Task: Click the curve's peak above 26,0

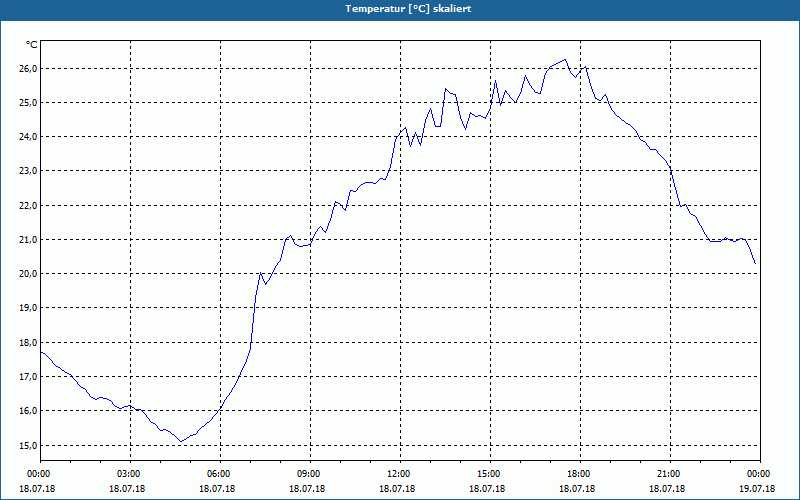Action: [565, 60]
